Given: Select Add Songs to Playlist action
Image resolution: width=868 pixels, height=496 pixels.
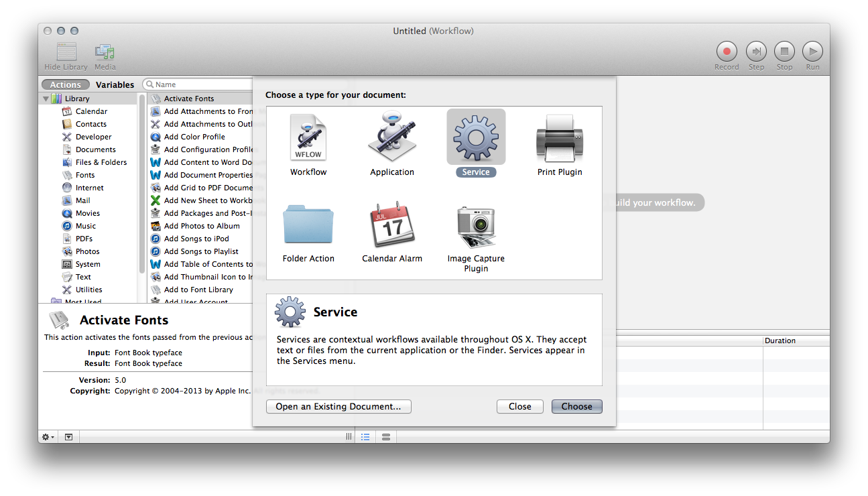Looking at the screenshot, I should (200, 251).
